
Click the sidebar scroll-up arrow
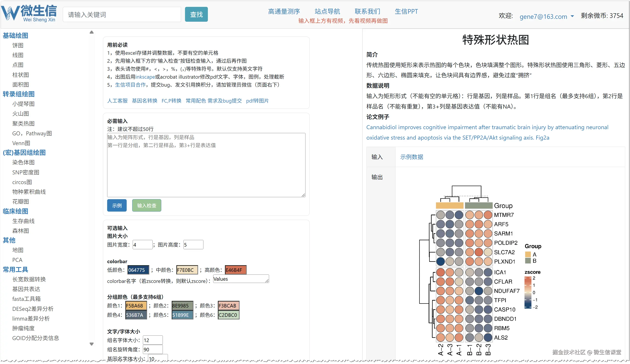(x=91, y=32)
